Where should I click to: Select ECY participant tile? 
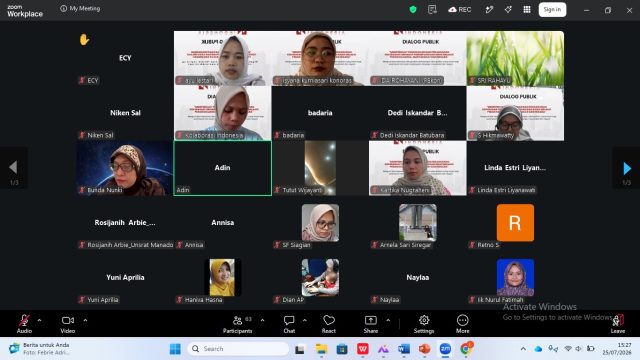(125, 58)
